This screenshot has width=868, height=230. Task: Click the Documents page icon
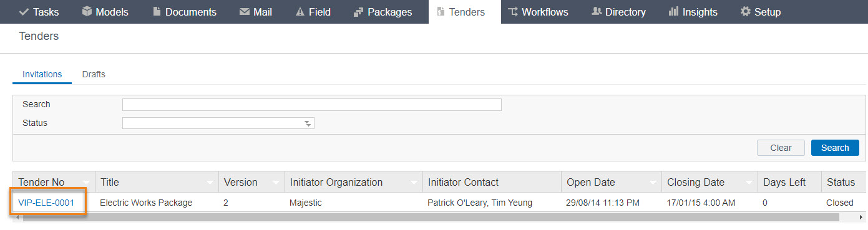tap(157, 12)
